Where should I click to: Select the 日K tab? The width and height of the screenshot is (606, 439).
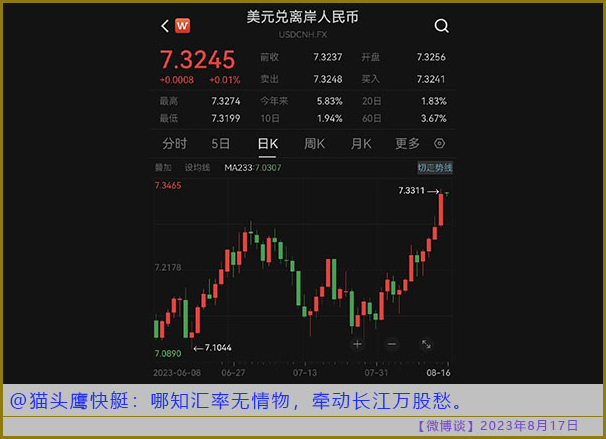click(267, 144)
